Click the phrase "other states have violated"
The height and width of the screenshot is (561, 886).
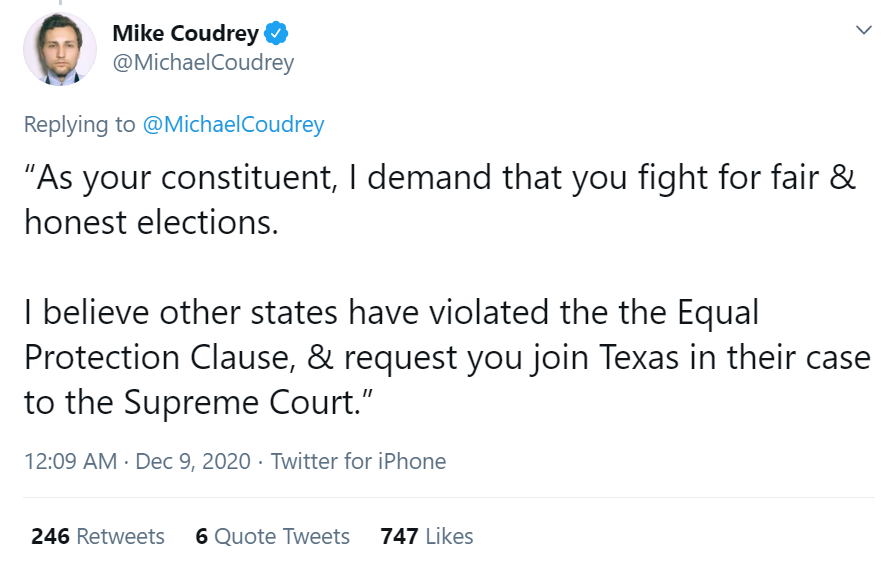tap(269, 313)
